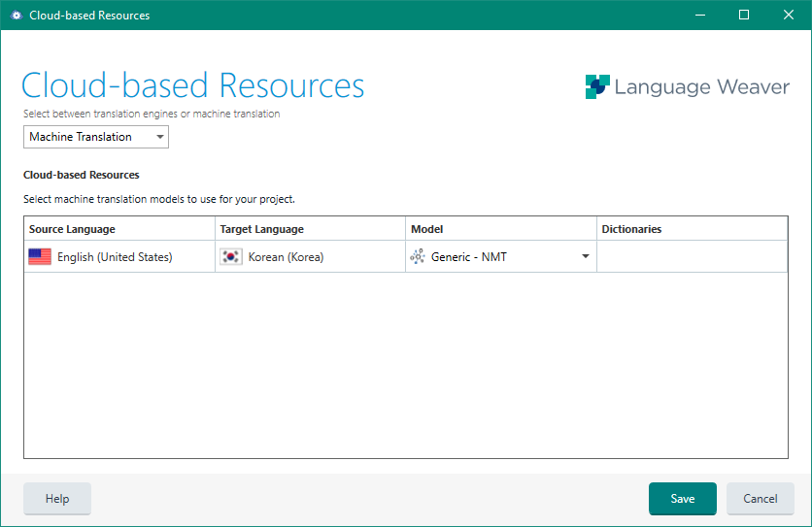Maximize the Cloud-based Resources window

pyautogui.click(x=744, y=16)
